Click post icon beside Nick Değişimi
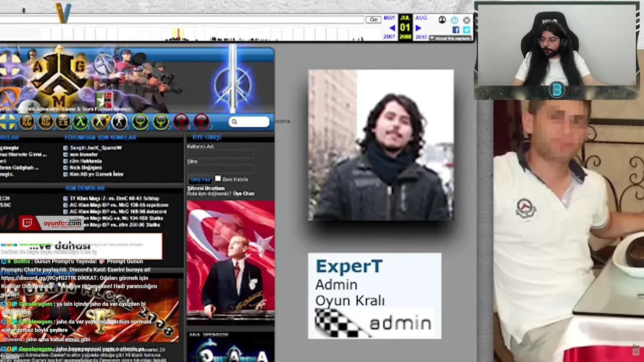 click(65, 167)
